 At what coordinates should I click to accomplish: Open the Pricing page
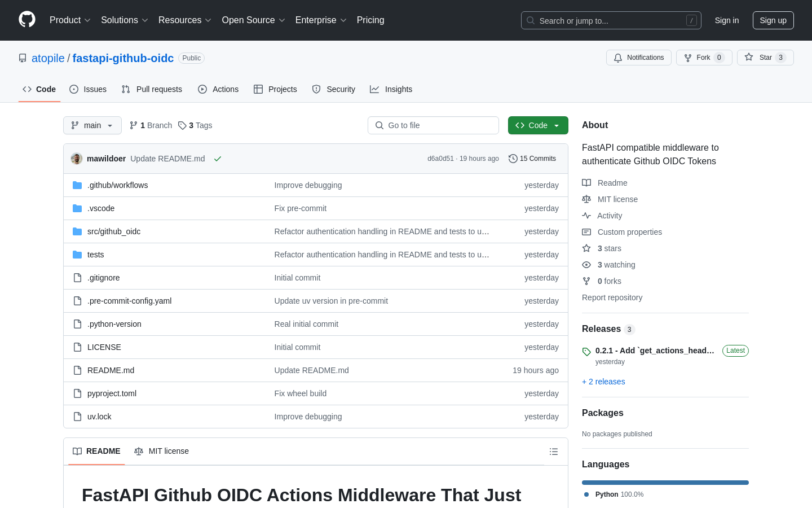click(x=370, y=20)
